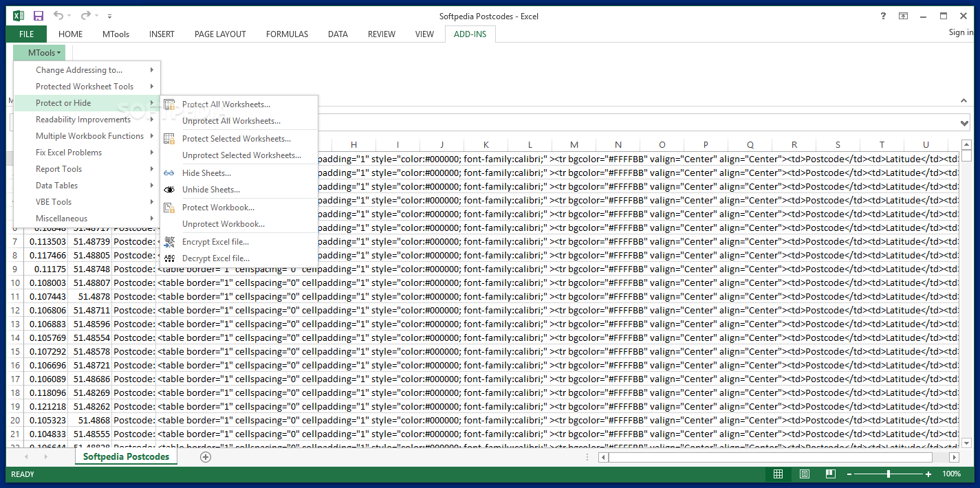Click the zoom slider handle
The height and width of the screenshot is (488, 980).
click(889, 474)
